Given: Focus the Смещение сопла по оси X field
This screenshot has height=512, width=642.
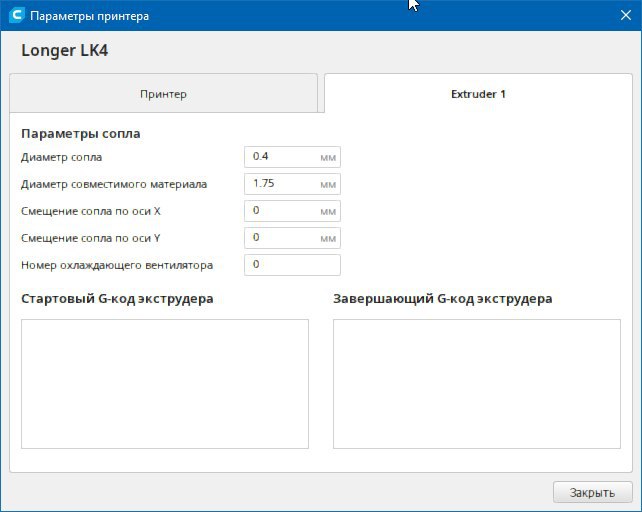Looking at the screenshot, I should 292,211.
